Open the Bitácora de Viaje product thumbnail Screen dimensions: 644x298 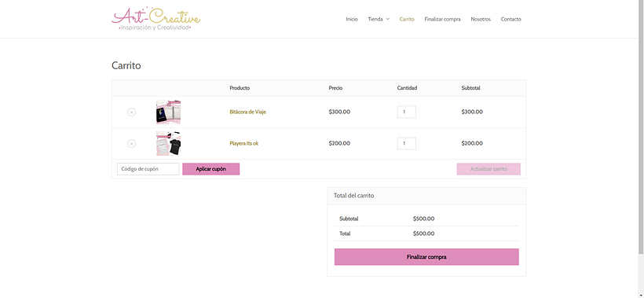(x=169, y=112)
